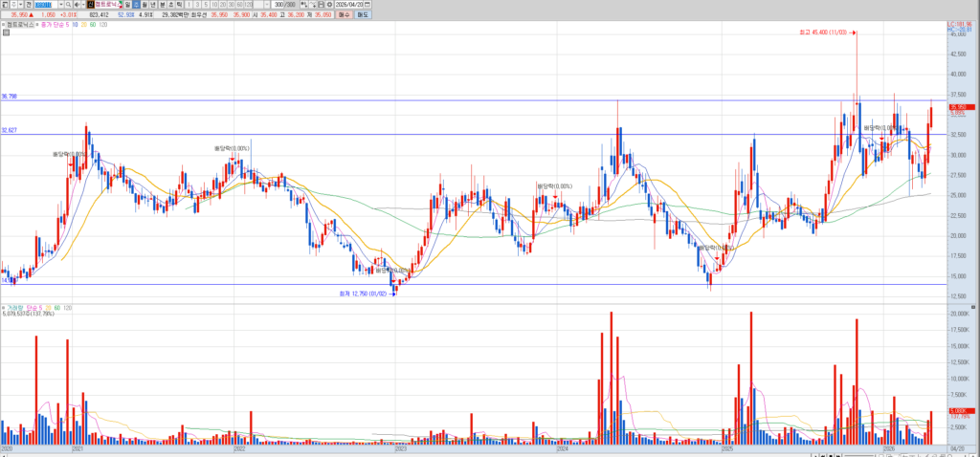The image size is (980, 457).
Task: Click the stock code input field
Action: tap(46, 5)
